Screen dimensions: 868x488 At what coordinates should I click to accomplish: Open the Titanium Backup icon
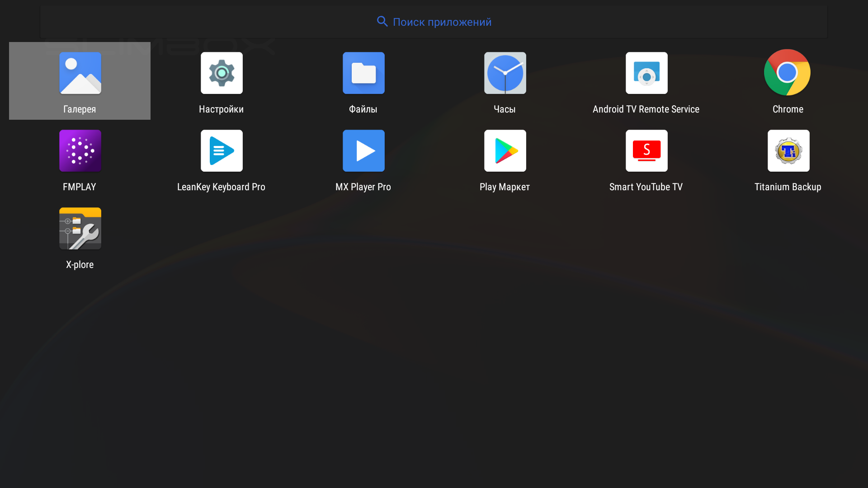coord(788,151)
